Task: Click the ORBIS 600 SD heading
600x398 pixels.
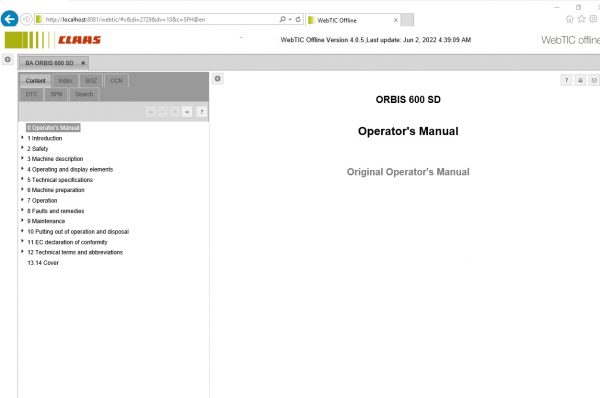Action: pyautogui.click(x=408, y=100)
